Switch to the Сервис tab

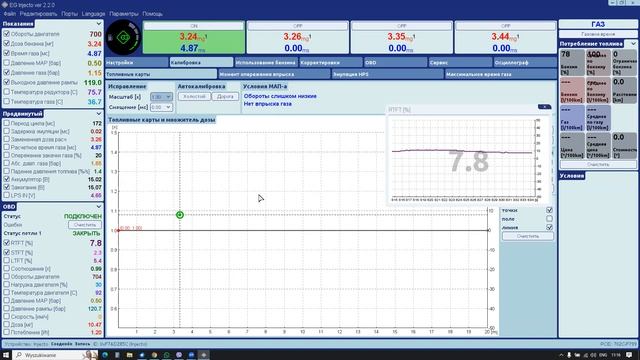(460, 62)
